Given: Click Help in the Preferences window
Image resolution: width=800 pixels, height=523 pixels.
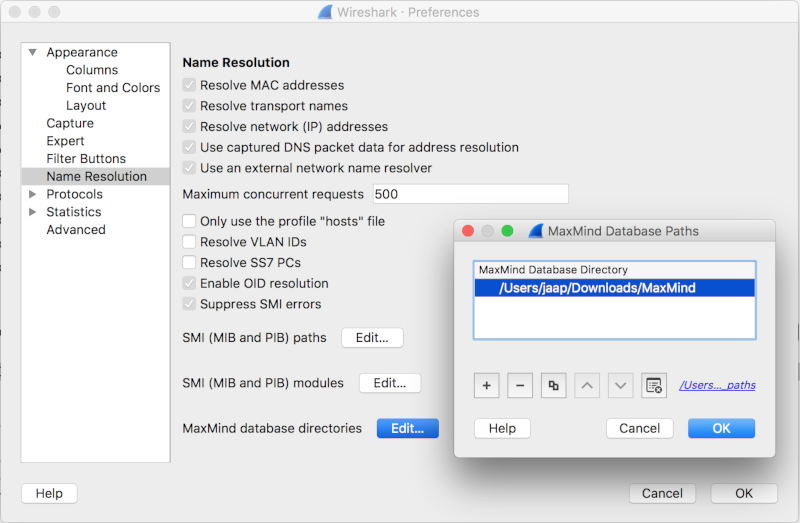Looking at the screenshot, I should (49, 493).
